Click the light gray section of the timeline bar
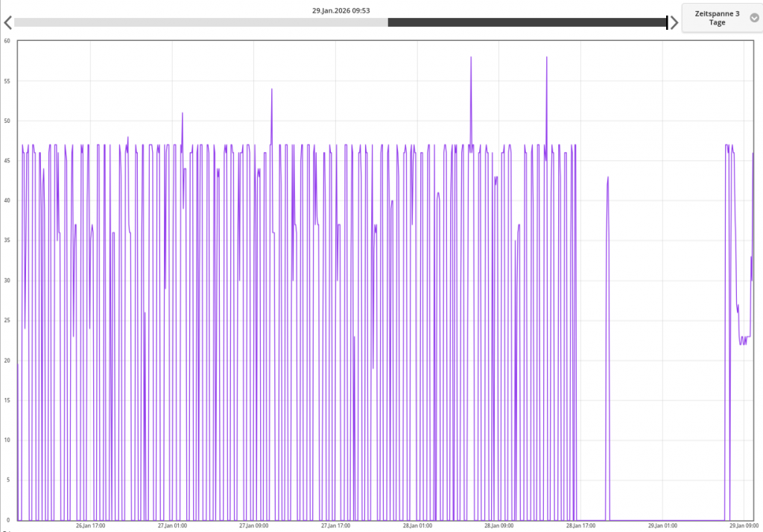This screenshot has width=763, height=532. 200,22
